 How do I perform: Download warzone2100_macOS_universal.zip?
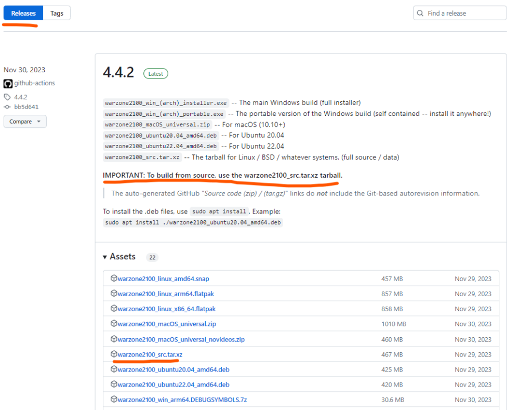tap(167, 324)
